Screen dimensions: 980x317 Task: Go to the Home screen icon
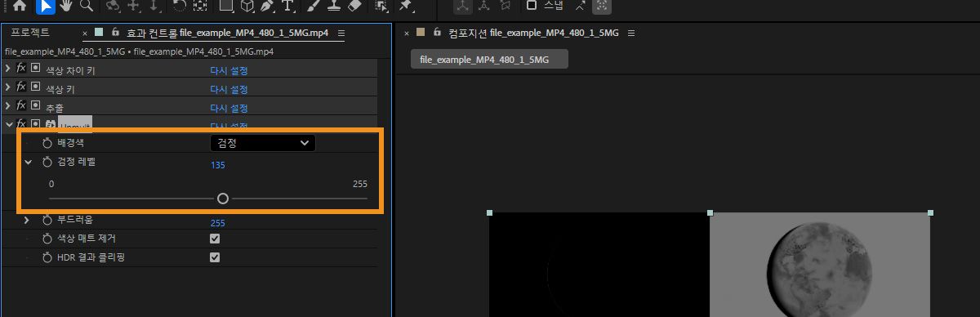pyautogui.click(x=20, y=6)
